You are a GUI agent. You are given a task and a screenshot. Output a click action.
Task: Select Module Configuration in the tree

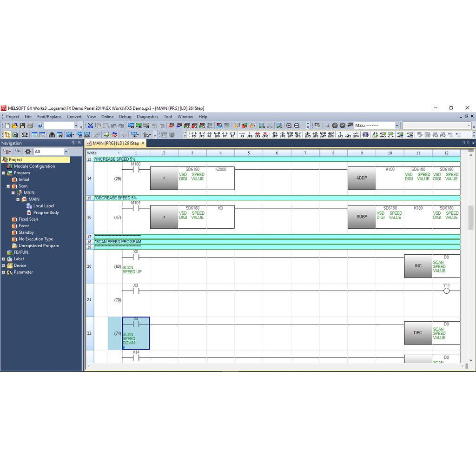(34, 166)
